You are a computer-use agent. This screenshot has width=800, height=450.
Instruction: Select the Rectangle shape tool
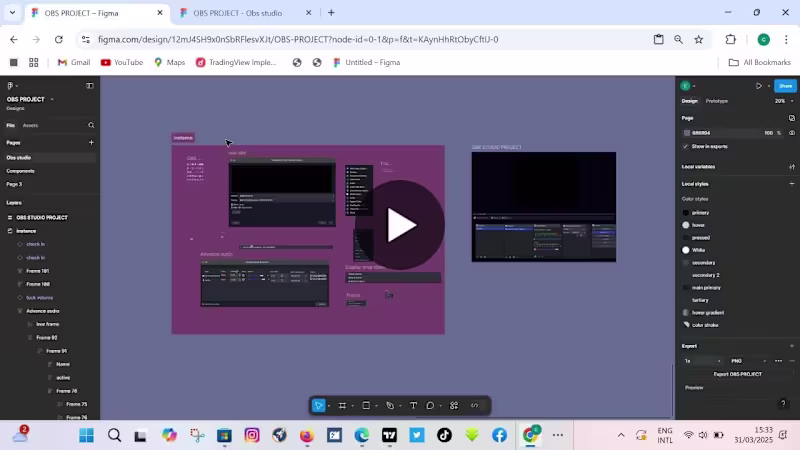366,406
